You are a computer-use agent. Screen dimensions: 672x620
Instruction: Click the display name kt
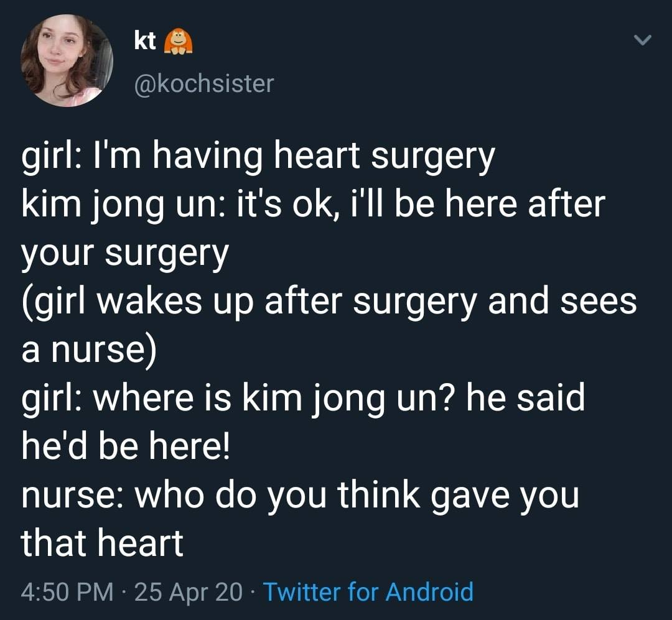(144, 42)
